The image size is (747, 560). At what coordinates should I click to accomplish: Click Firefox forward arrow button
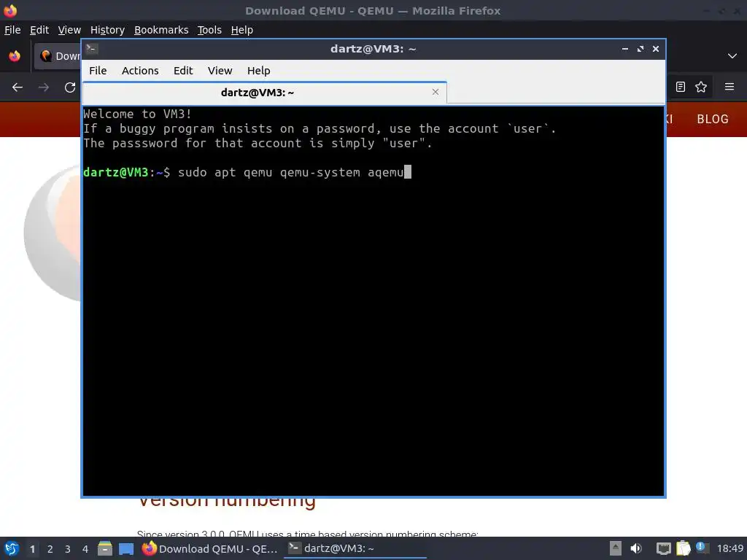(43, 87)
